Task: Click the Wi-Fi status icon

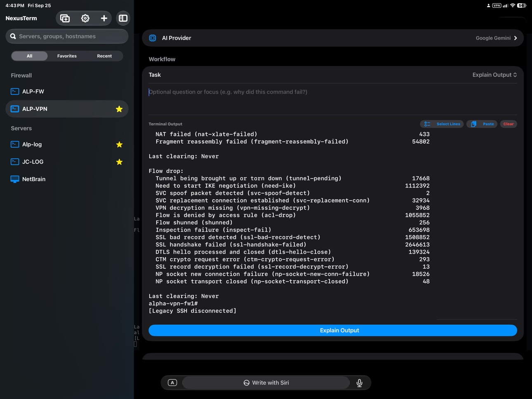Action: (513, 5)
